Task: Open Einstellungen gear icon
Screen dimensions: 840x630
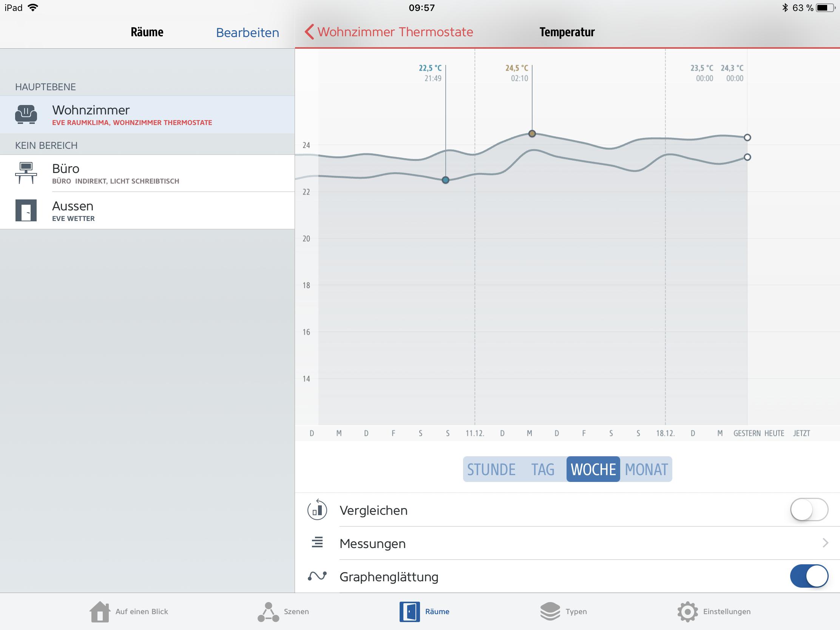Action: pos(687,611)
